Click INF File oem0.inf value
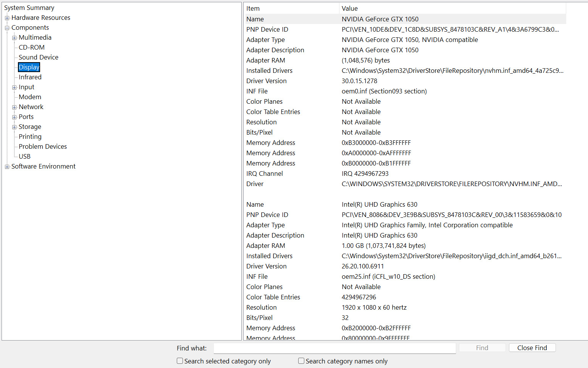Screen dimensions: 588x368 point(384,91)
